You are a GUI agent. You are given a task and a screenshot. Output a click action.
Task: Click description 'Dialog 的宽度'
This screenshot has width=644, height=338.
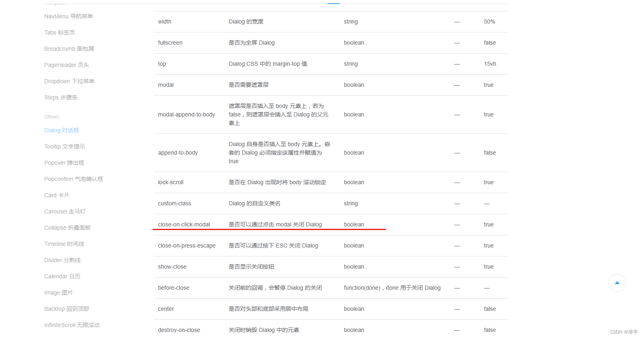[x=246, y=22]
